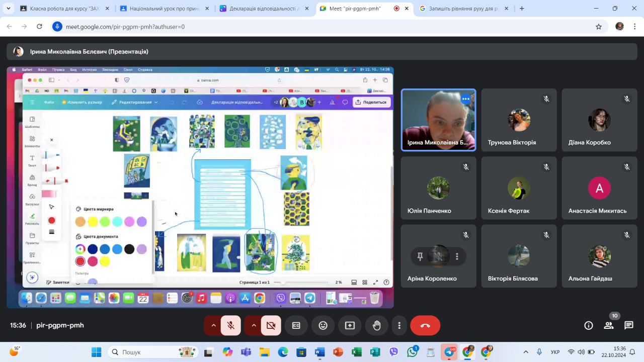Expand video settings chevron
Image resolution: width=644 pixels, height=362 pixels.
click(x=254, y=326)
